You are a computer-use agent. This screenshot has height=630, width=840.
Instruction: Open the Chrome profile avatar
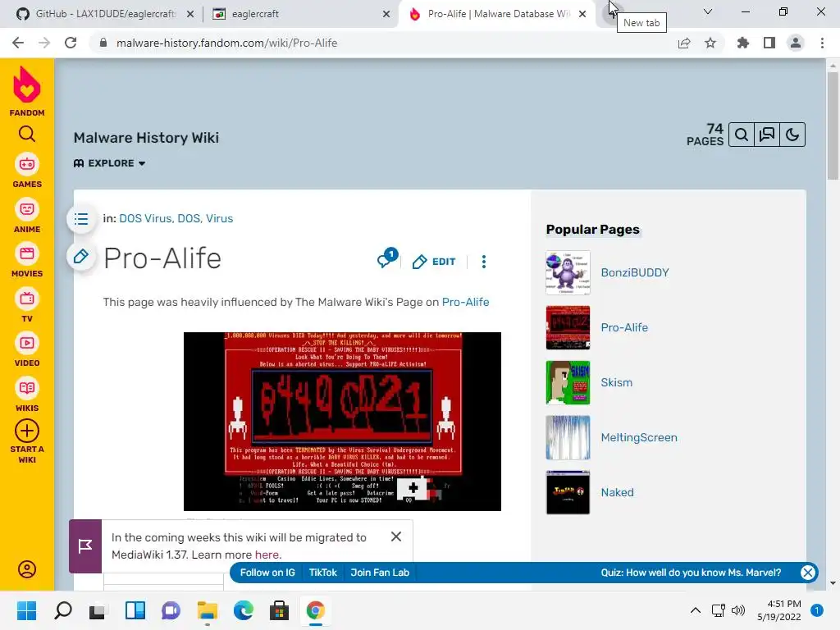tap(796, 43)
